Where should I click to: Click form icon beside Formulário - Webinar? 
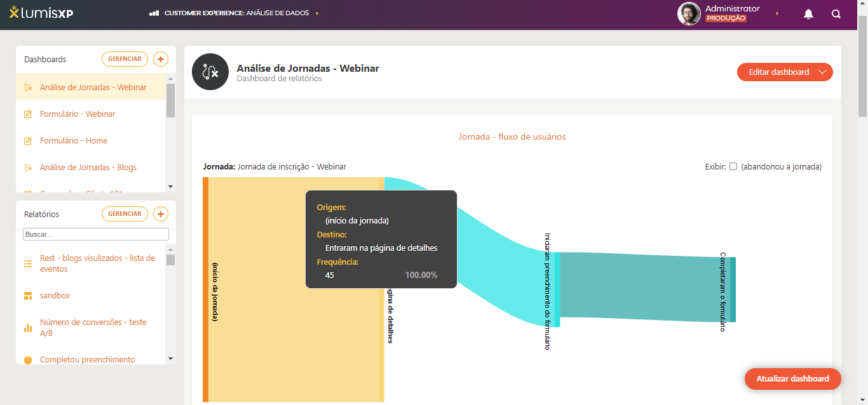[x=28, y=114]
